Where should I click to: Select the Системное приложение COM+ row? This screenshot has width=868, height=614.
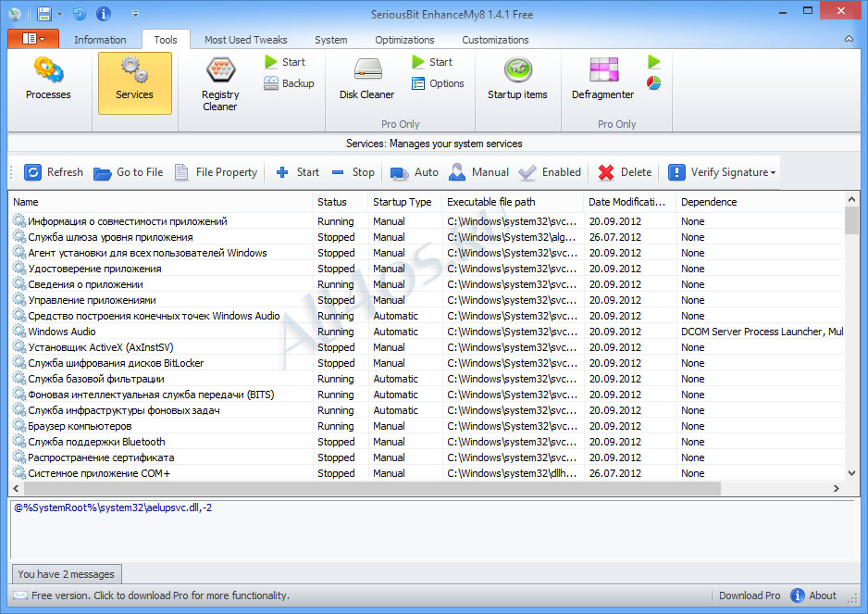(428, 473)
